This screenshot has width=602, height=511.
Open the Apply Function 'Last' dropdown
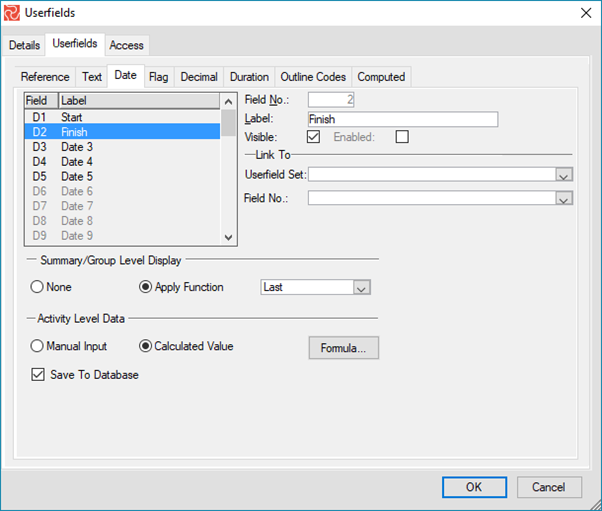362,288
